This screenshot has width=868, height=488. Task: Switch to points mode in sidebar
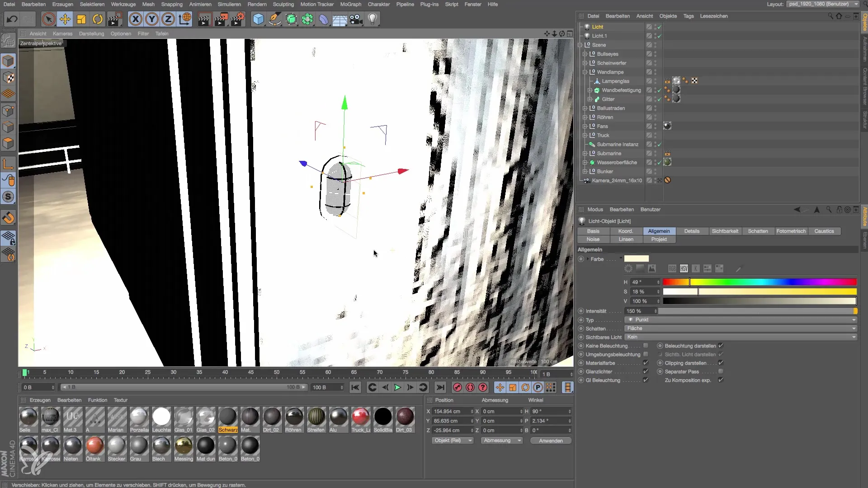(x=9, y=111)
